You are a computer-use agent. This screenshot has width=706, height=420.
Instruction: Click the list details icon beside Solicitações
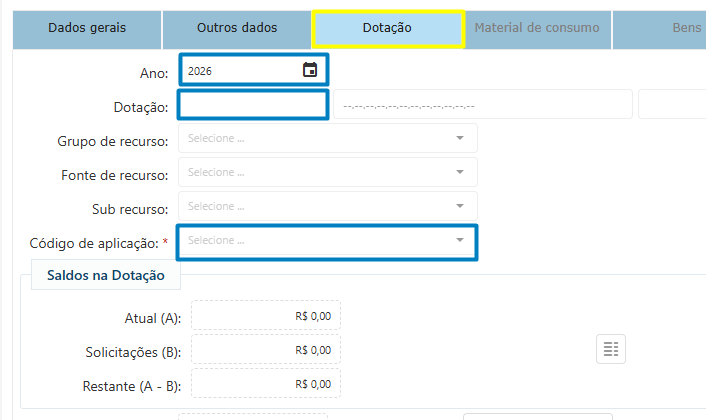[610, 349]
